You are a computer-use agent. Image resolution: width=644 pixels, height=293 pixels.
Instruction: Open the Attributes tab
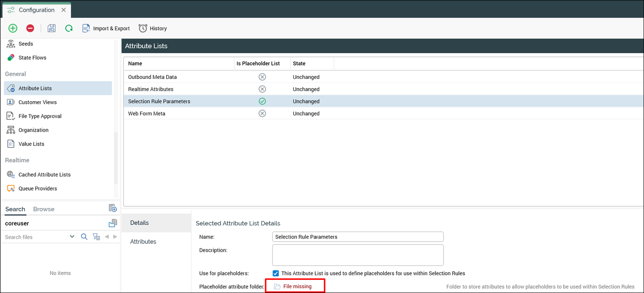(143, 242)
